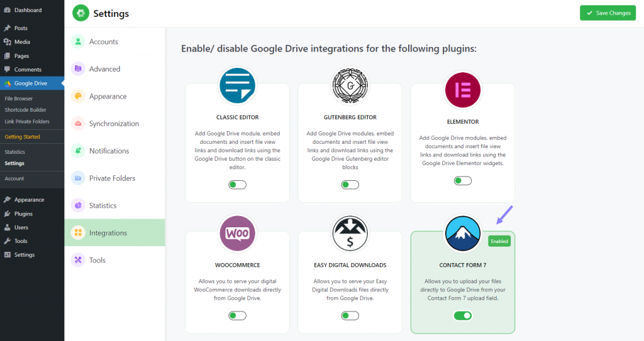Click the Pages icon in WordPress menu

pyautogui.click(x=7, y=56)
